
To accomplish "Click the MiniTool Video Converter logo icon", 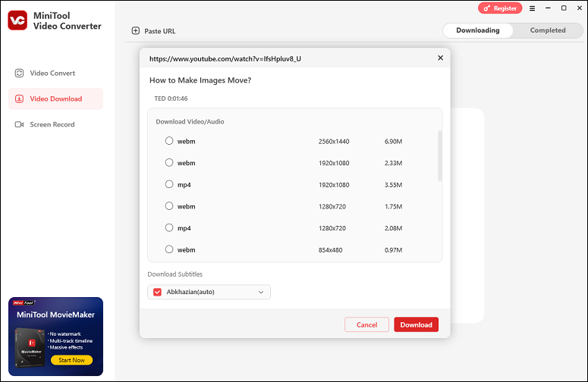I will coord(17,20).
